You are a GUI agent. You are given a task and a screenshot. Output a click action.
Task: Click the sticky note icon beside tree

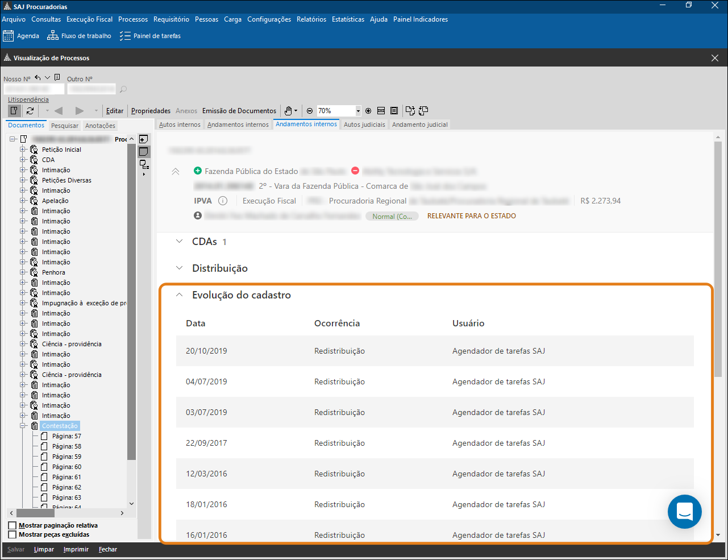[144, 152]
